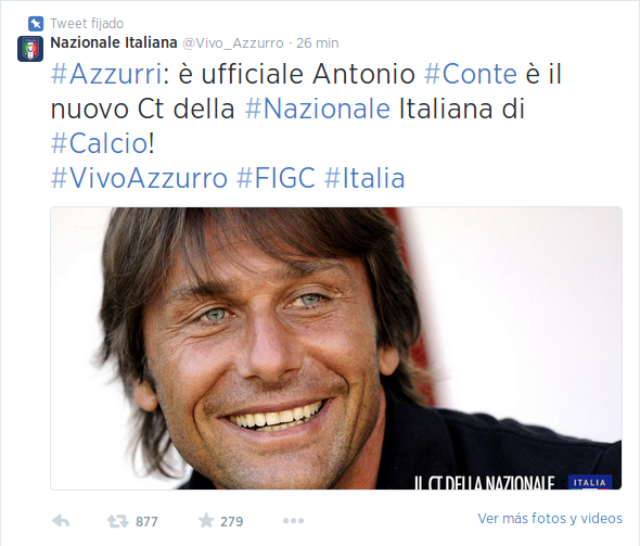Screen dimensions: 640x546
Task: Open the Nazionale Italiana avatar badge
Action: coord(30,49)
